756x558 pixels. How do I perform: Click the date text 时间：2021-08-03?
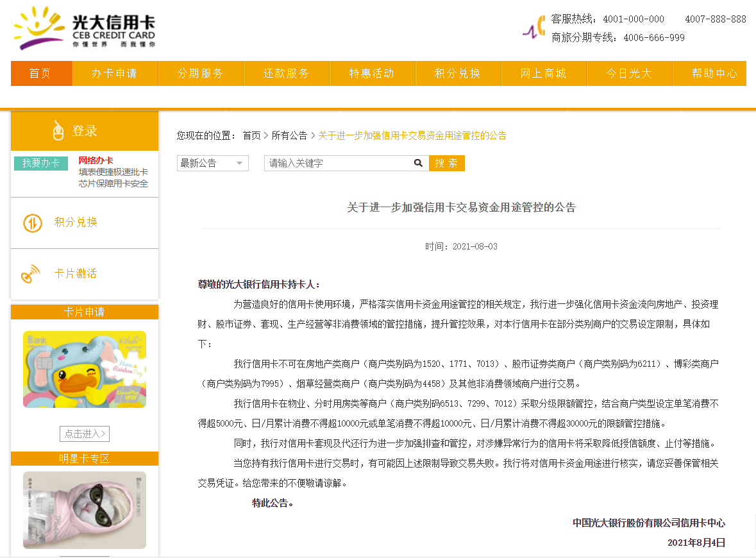[462, 246]
